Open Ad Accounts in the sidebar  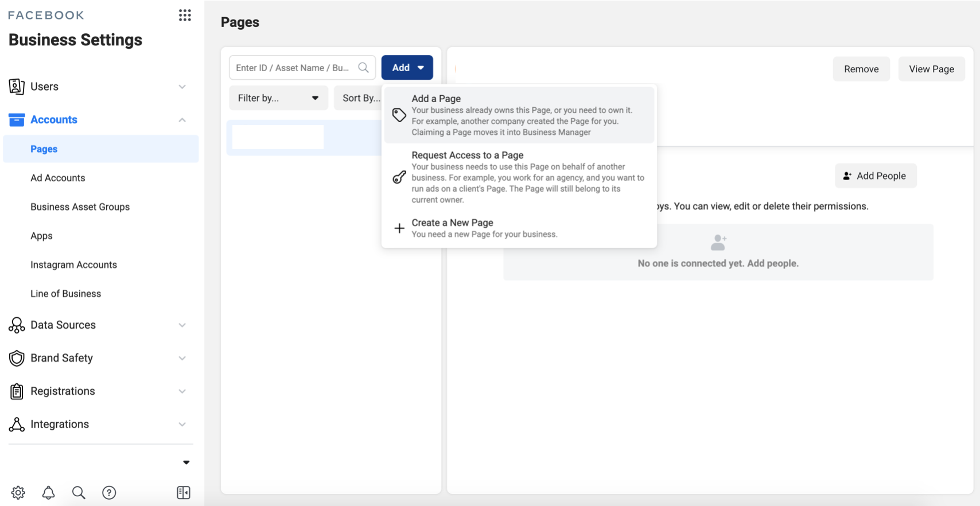58,178
